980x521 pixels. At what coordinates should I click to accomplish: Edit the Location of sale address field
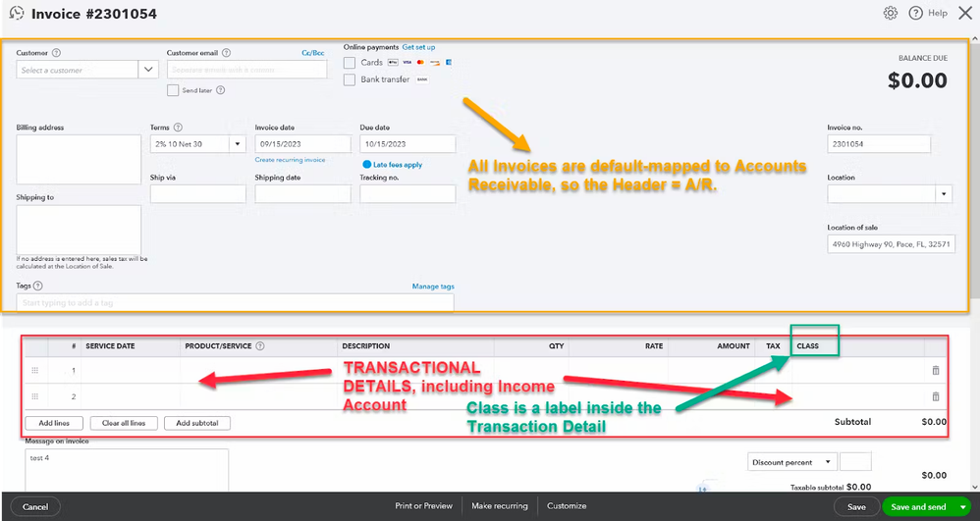coord(892,244)
